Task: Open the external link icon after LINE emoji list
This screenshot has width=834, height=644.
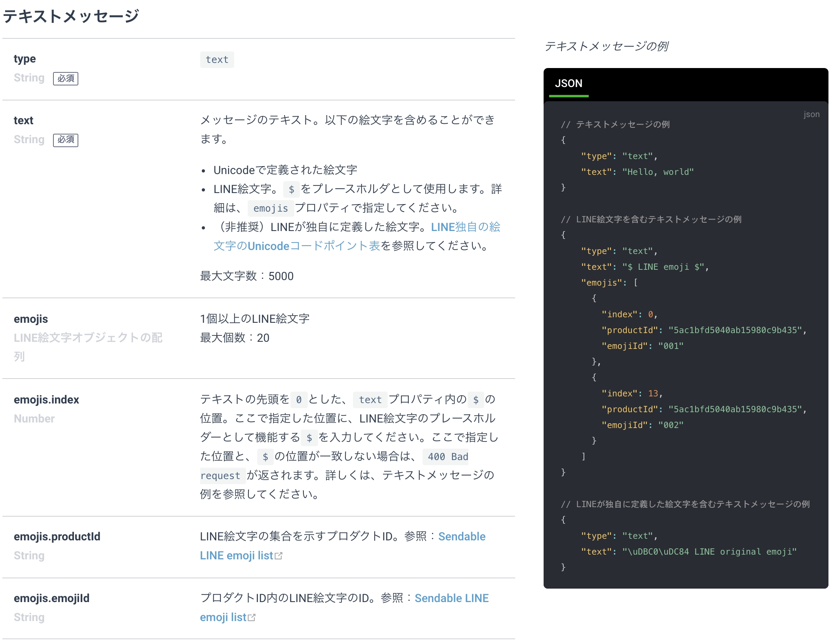Action: pyautogui.click(x=279, y=556)
